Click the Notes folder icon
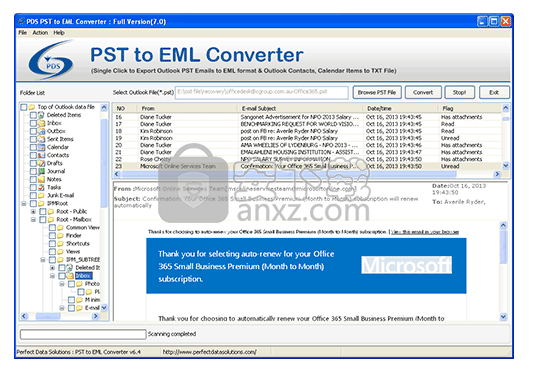Image resolution: width=533 pixels, height=370 pixels. pyautogui.click(x=41, y=179)
